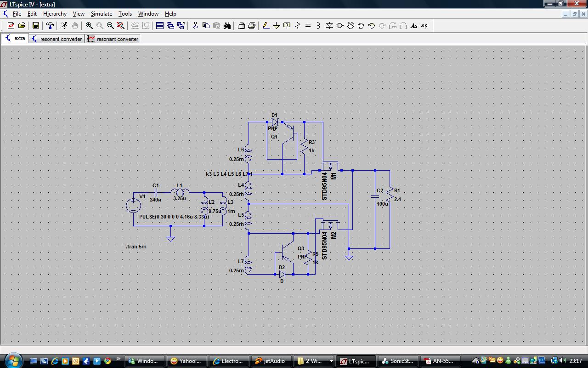Place a Ground symbol tool

[276, 26]
